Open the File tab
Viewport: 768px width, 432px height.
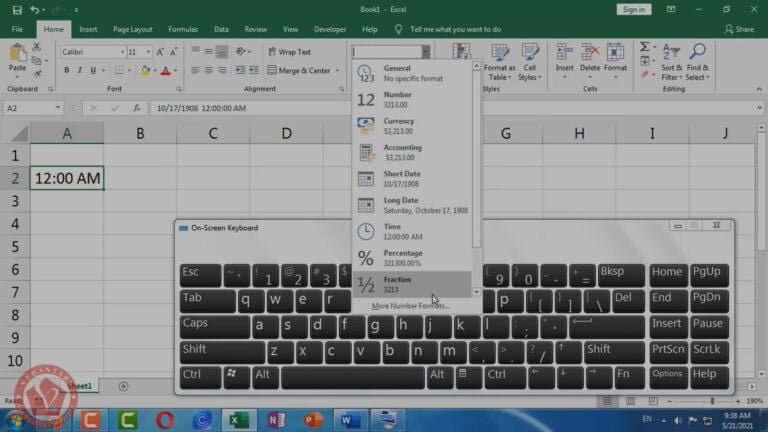pos(18,29)
